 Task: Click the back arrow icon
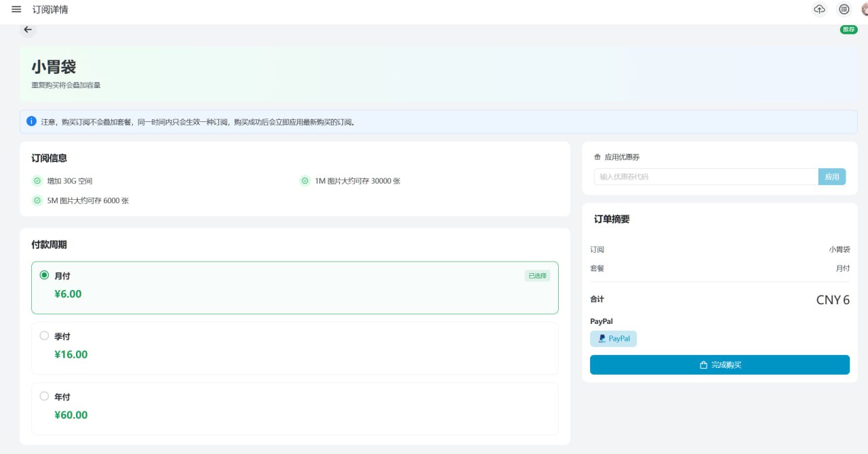click(28, 30)
